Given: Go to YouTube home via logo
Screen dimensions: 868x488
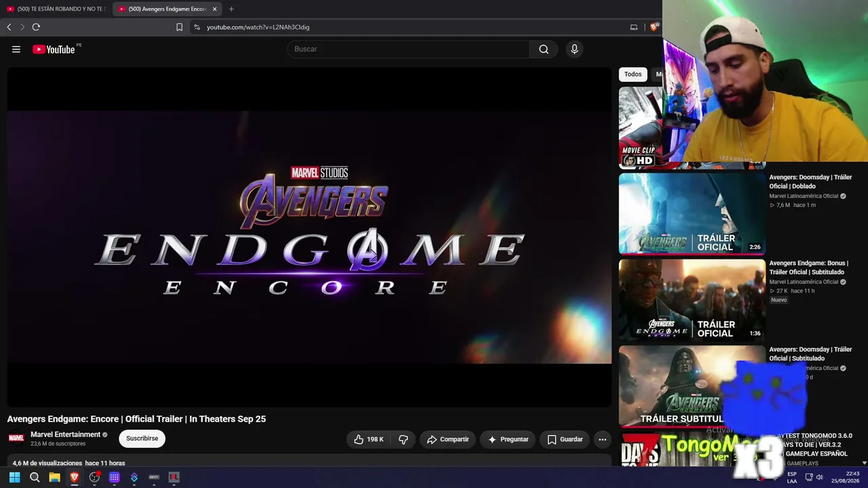Looking at the screenshot, I should coord(54,49).
